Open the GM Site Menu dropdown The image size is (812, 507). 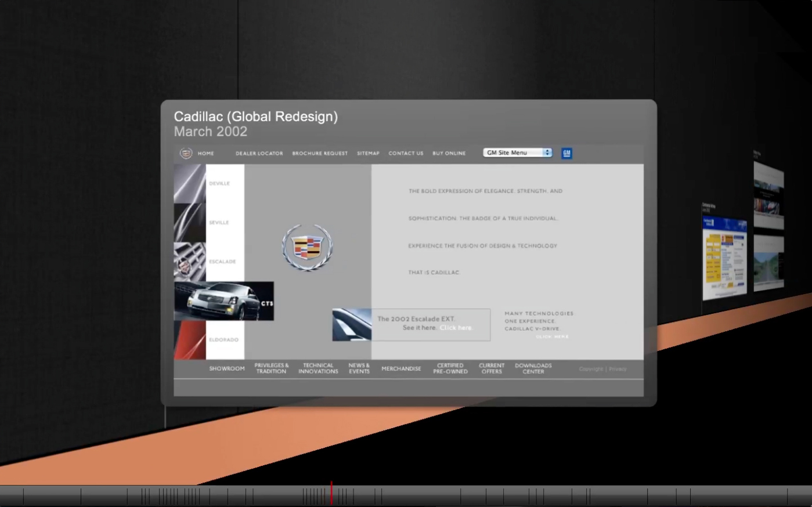click(x=517, y=153)
